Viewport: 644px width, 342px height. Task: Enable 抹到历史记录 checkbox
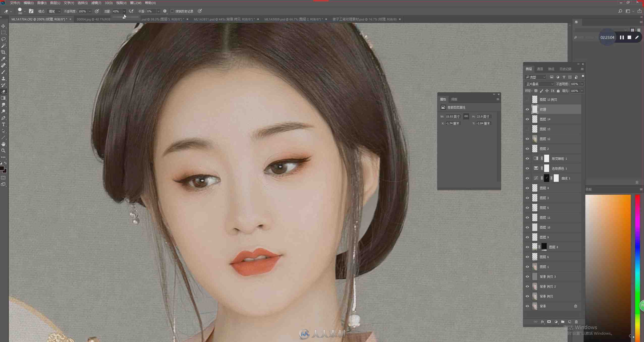pyautogui.click(x=172, y=11)
